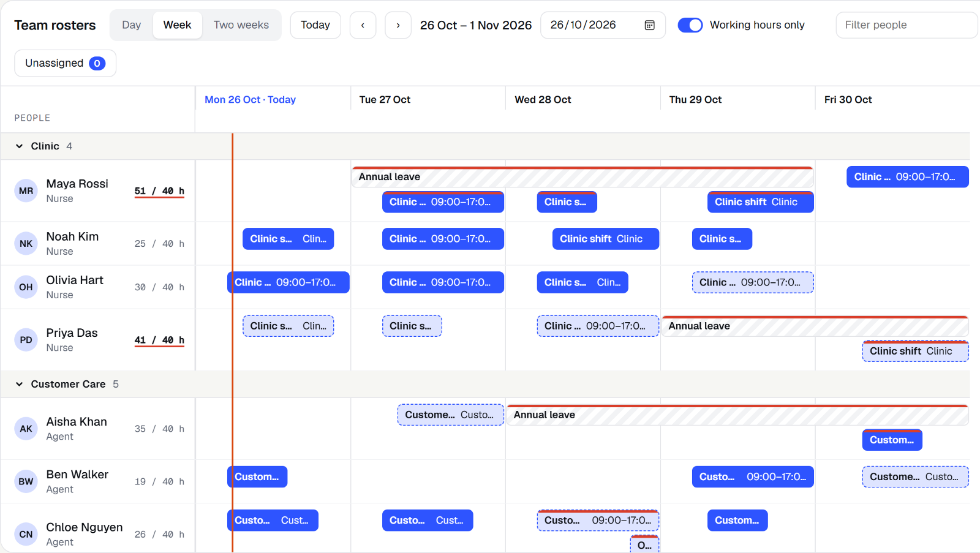Select Aisha Khan's Tuesday dashed customer shift
The height and width of the screenshot is (553, 980).
click(451, 415)
